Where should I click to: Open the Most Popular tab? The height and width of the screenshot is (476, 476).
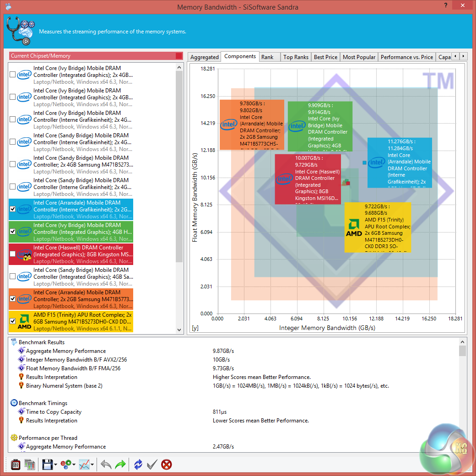click(x=359, y=57)
